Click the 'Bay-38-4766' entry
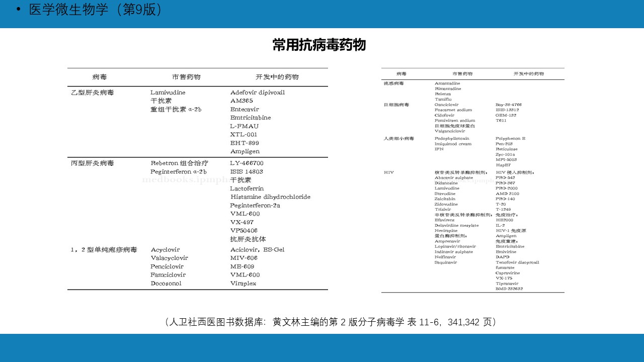 click(509, 105)
